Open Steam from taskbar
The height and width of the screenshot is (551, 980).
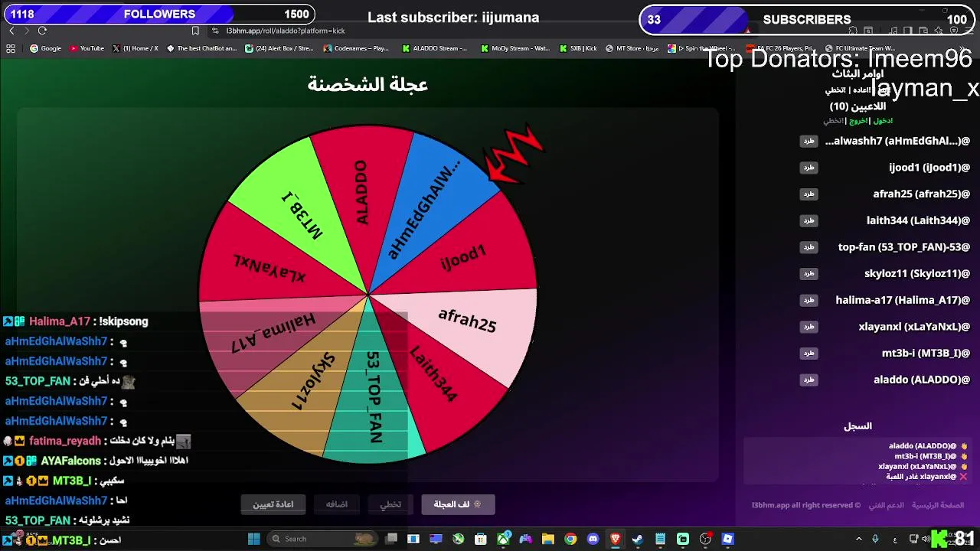point(638,539)
